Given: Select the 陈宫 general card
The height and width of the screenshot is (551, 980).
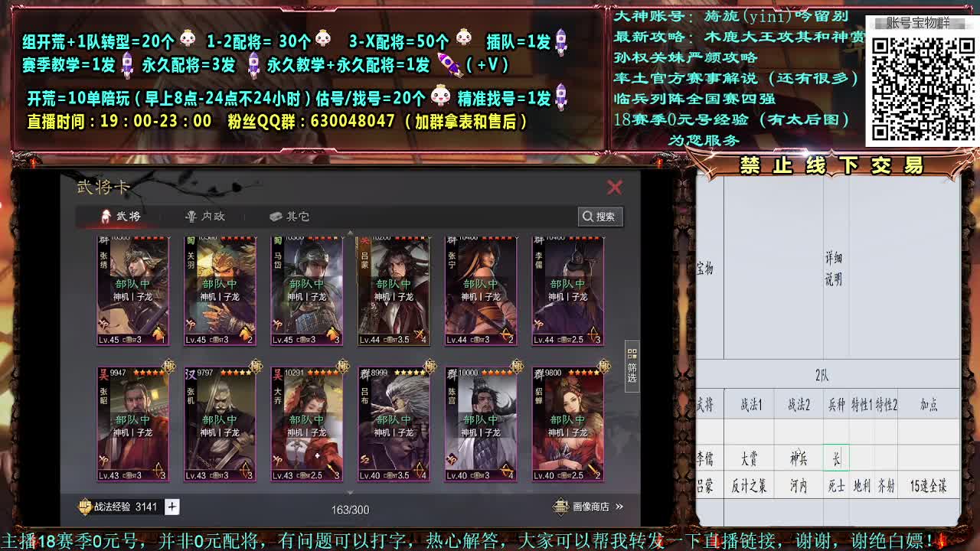Looking at the screenshot, I should 482,425.
